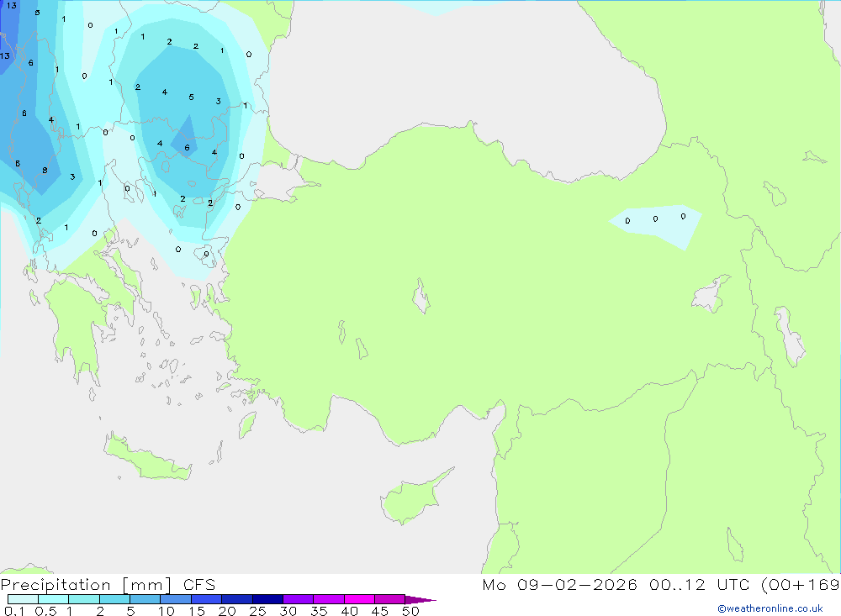This screenshot has height=616, width=841.
Task: Pick the 1–2 mm legend color swatch
Action: (x=83, y=599)
